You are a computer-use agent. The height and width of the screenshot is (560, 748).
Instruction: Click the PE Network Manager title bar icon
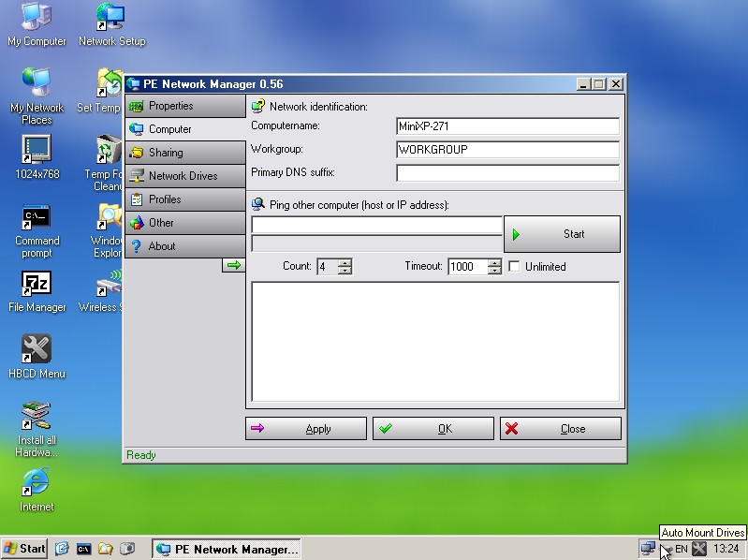click(133, 84)
